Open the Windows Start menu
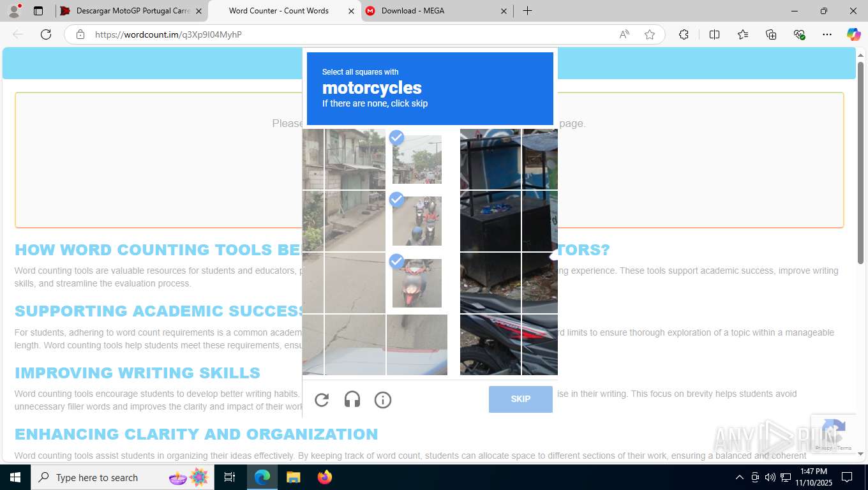This screenshot has width=868, height=490. point(15,477)
